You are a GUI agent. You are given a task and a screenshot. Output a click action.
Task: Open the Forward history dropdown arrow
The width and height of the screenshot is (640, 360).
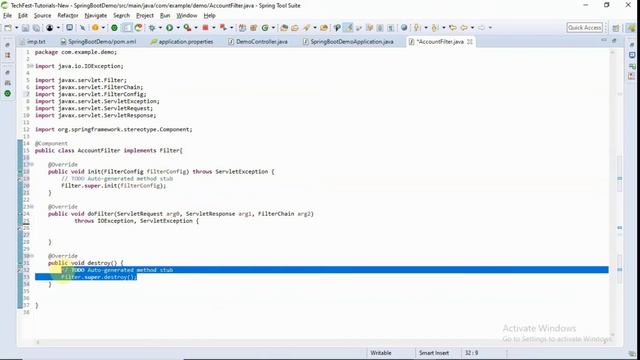click(490, 28)
